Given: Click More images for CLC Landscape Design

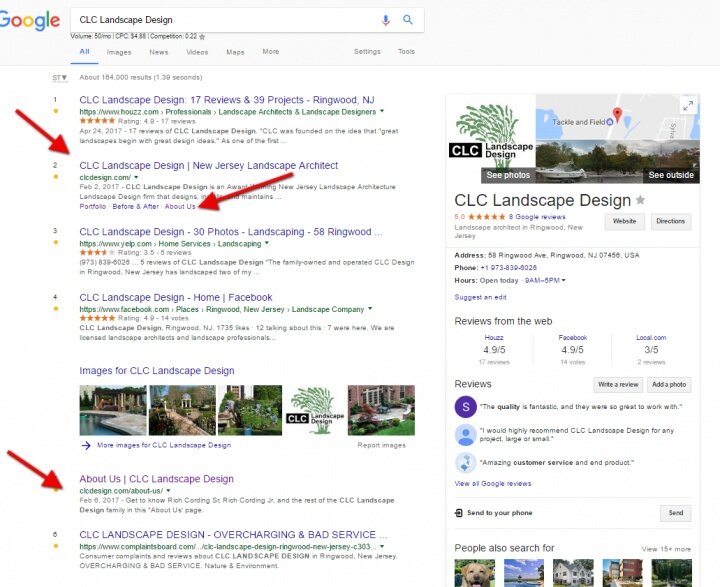Looking at the screenshot, I should (164, 445).
